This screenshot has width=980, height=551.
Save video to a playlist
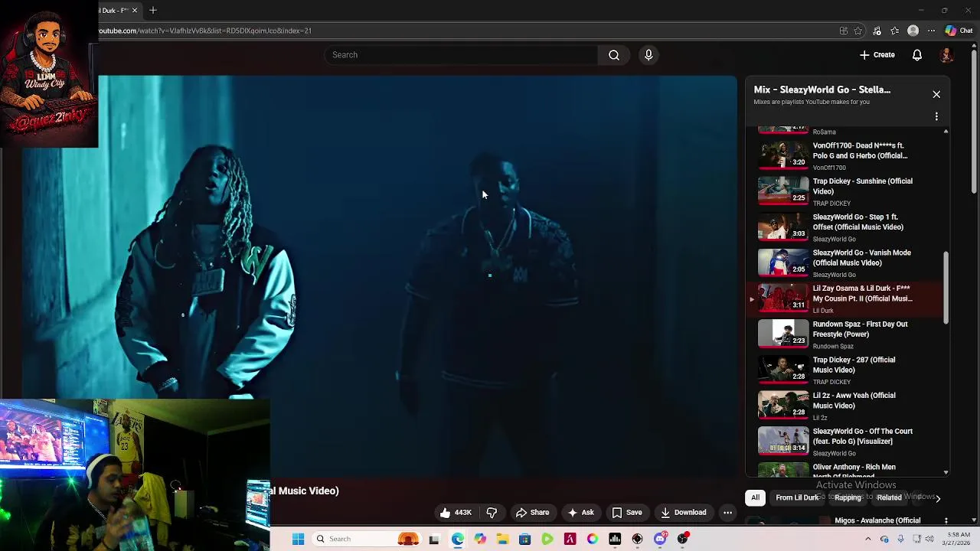pos(627,513)
